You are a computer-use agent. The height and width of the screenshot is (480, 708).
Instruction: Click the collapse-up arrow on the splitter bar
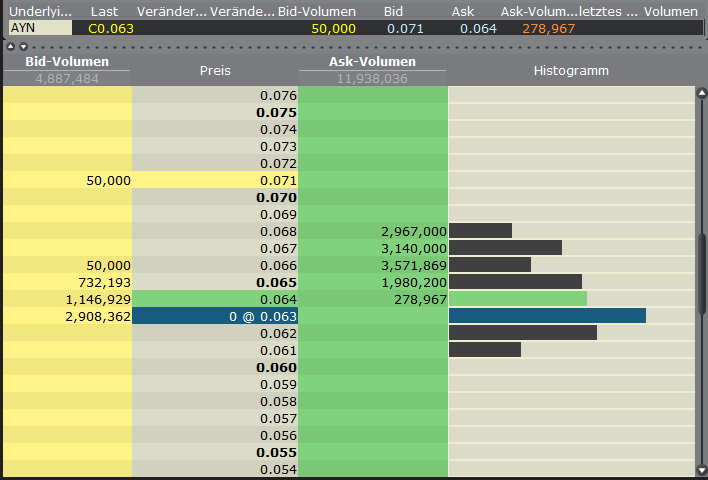point(11,46)
